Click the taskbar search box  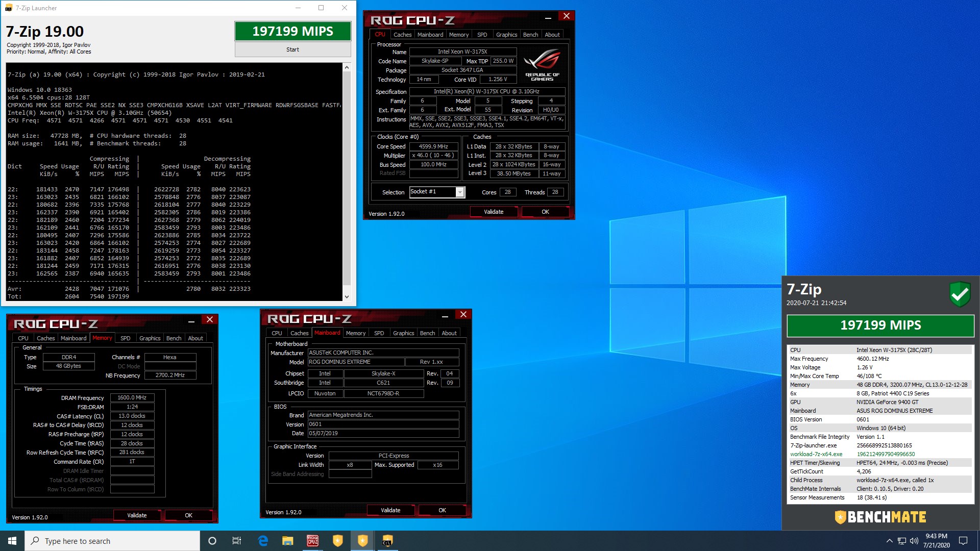pyautogui.click(x=112, y=541)
